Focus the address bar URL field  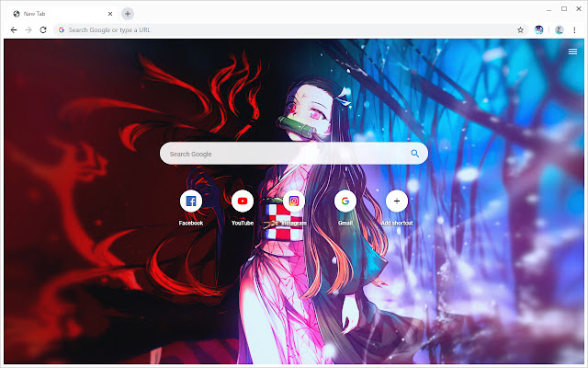[x=290, y=30]
